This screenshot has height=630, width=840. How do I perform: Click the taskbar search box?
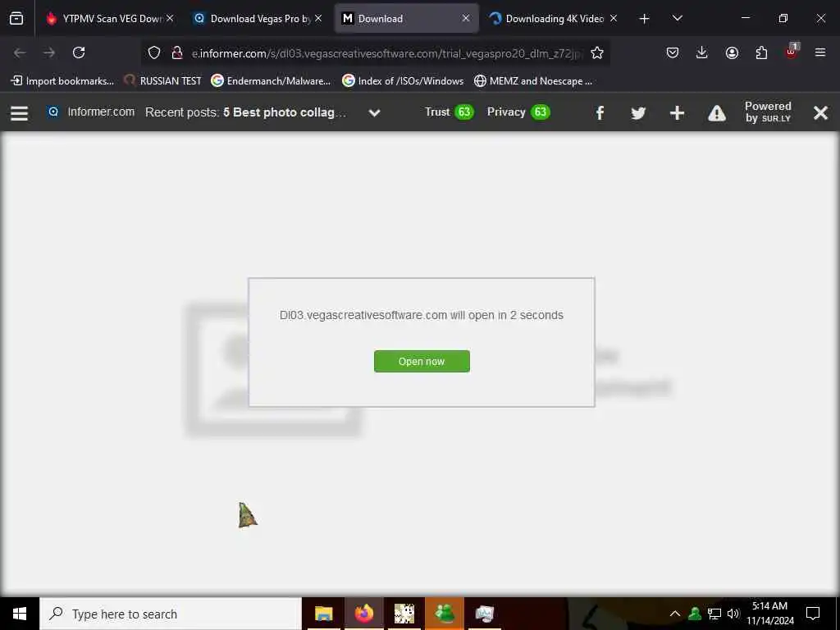click(171, 614)
